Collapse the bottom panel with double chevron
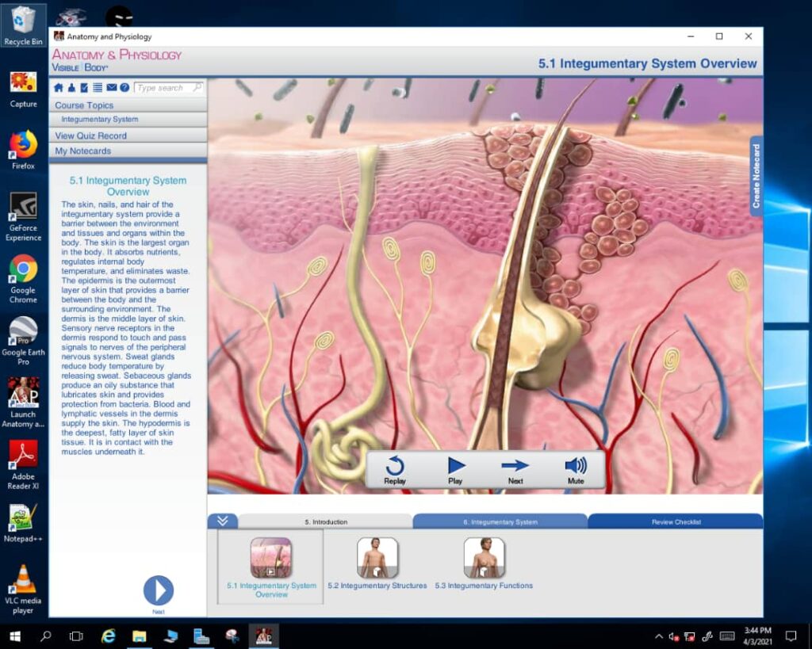This screenshot has height=649, width=812. point(223,521)
